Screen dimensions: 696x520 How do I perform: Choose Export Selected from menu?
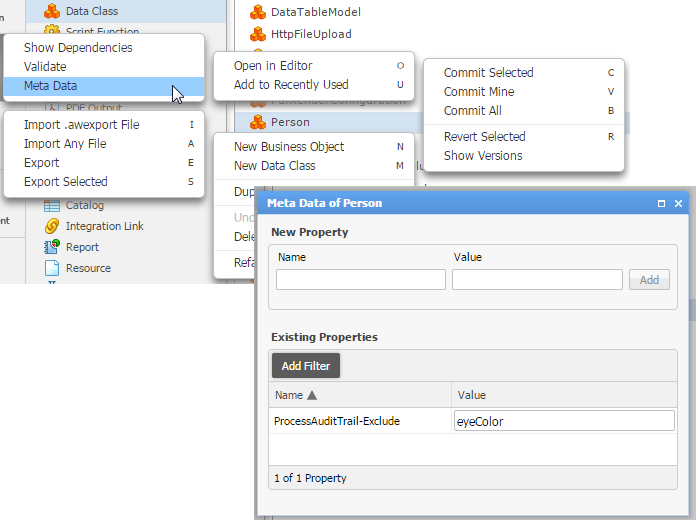point(65,182)
